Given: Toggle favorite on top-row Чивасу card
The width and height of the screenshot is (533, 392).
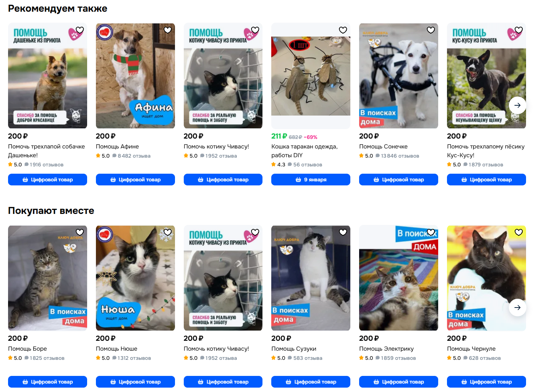Looking at the screenshot, I should tap(255, 30).
